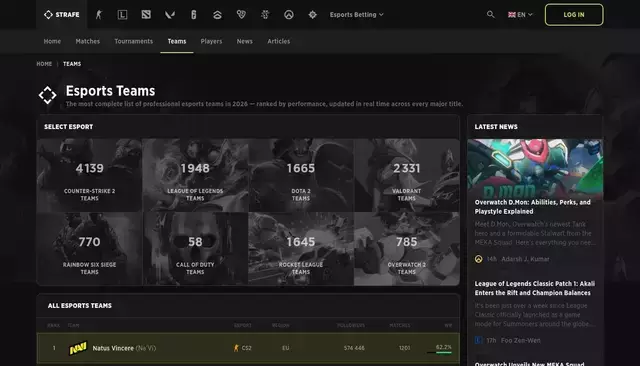Select the Rainbow Six Siege Teams tile
The image size is (640, 366).
[89, 249]
